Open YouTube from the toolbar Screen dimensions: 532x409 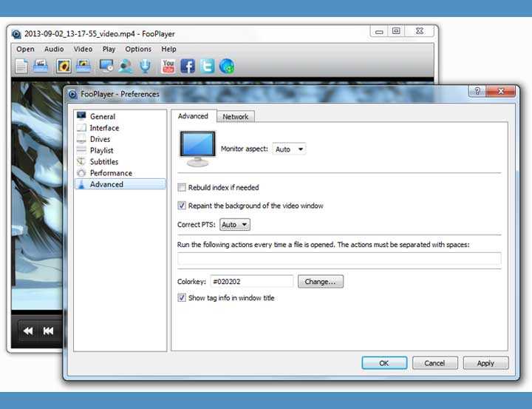[168, 66]
